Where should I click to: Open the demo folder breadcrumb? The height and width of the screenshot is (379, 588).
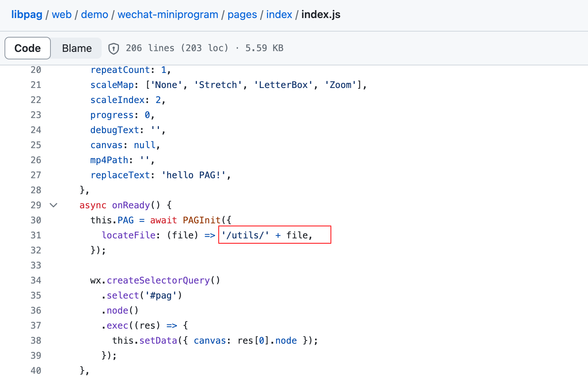(94, 14)
